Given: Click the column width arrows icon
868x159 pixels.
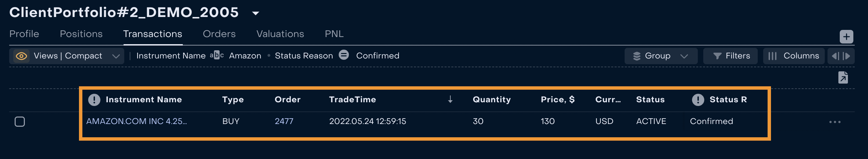Looking at the screenshot, I should click(x=841, y=56).
